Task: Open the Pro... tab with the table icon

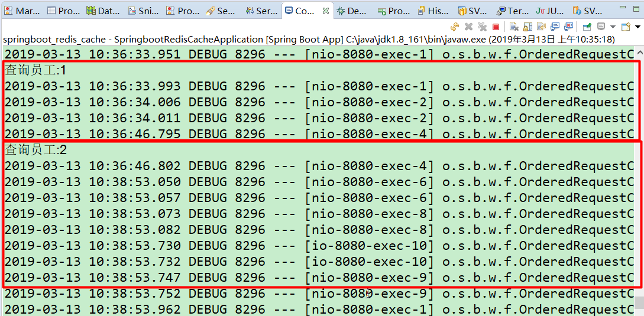Action: (64, 11)
